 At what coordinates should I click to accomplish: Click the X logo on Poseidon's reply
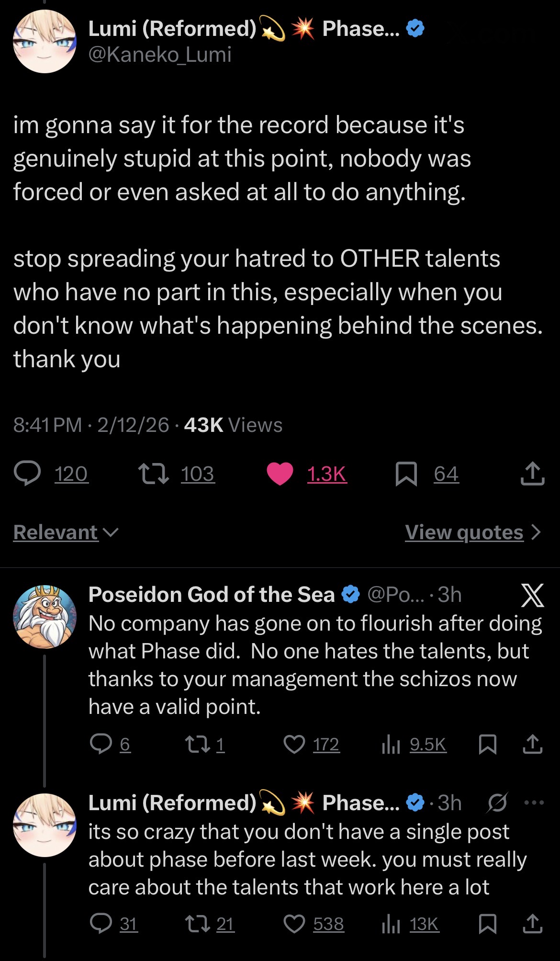pyautogui.click(x=532, y=595)
